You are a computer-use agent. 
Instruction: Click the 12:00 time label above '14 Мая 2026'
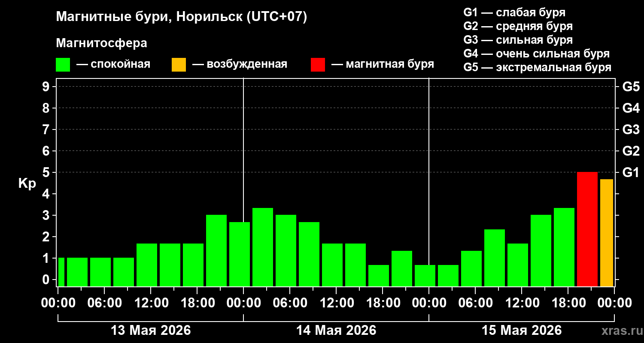(x=336, y=303)
